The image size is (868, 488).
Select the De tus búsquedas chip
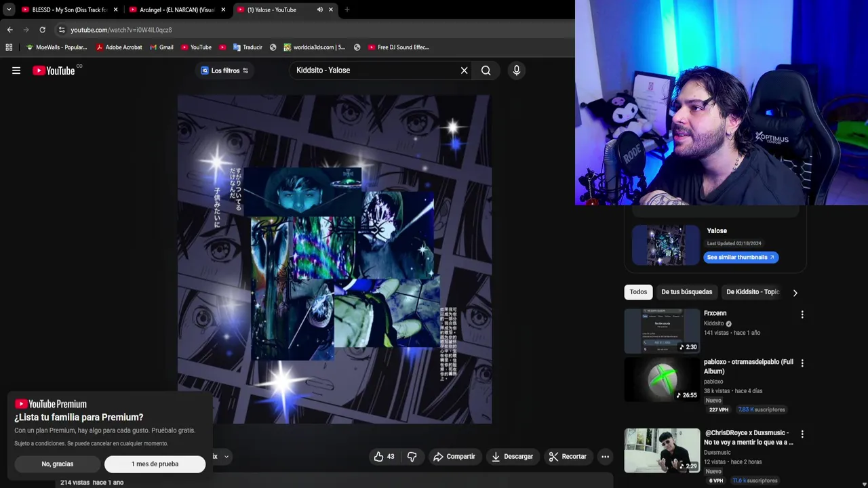tap(686, 292)
